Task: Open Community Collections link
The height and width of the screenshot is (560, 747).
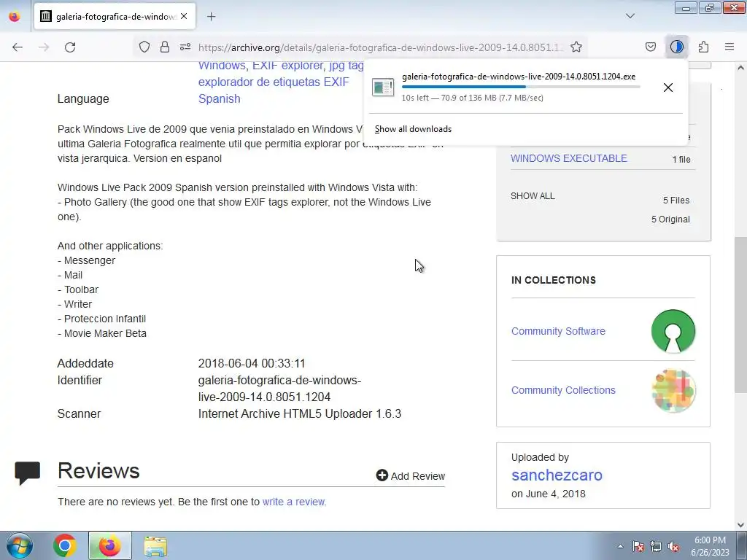Action: point(563,390)
